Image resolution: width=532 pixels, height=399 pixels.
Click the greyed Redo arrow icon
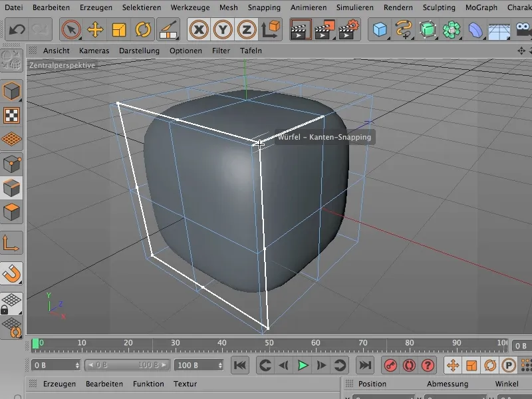[x=40, y=29]
